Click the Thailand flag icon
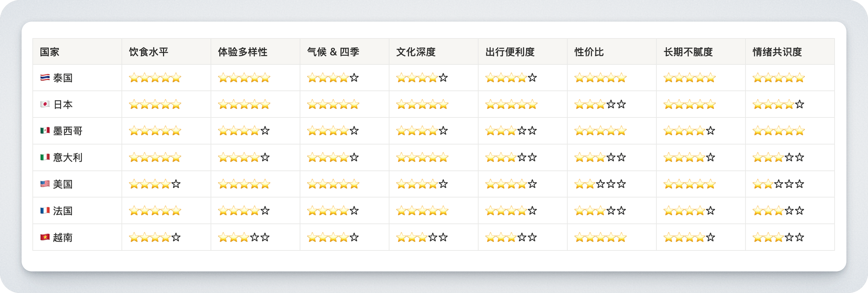The height and width of the screenshot is (293, 868). (45, 78)
